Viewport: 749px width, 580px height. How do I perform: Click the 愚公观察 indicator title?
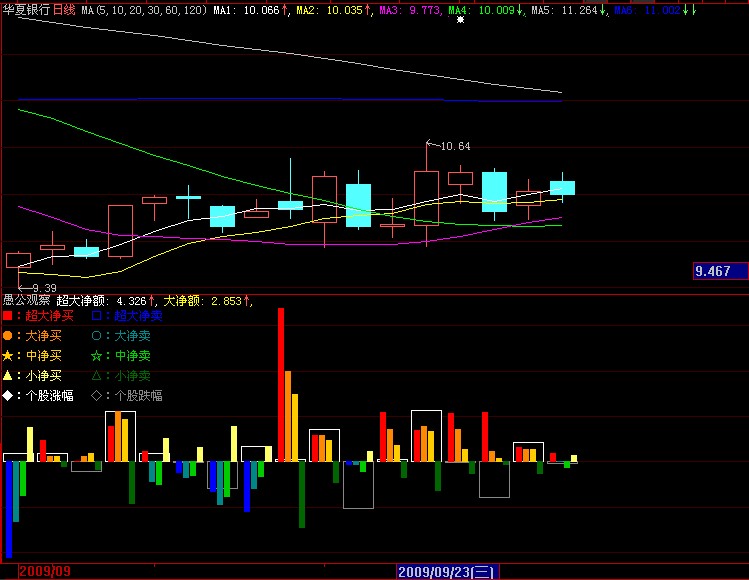pos(26,299)
